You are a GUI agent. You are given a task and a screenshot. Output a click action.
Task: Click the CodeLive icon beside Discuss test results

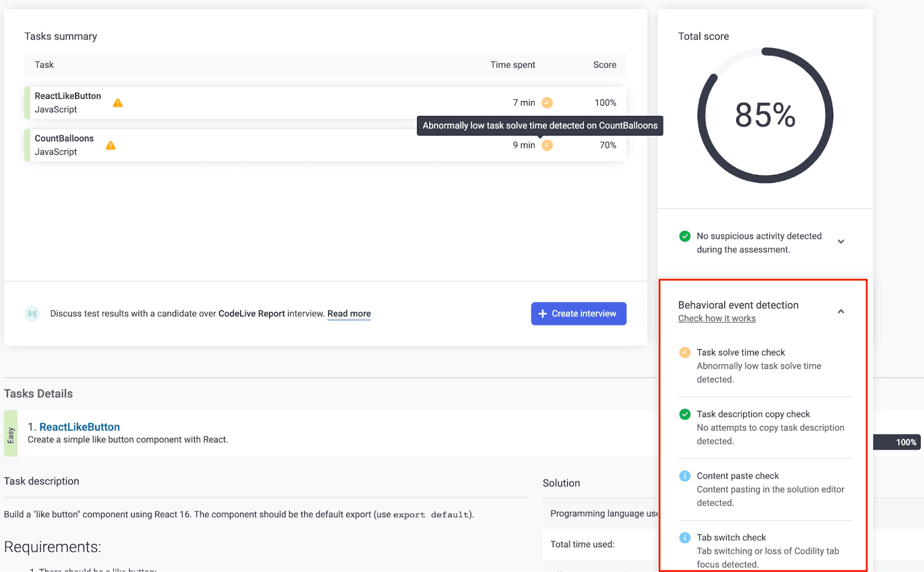click(x=32, y=313)
